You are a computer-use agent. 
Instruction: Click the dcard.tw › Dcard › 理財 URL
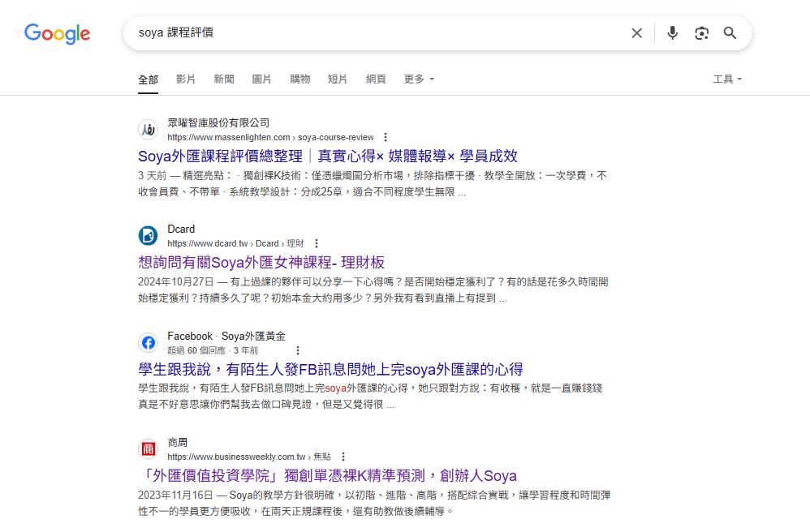[x=235, y=243]
